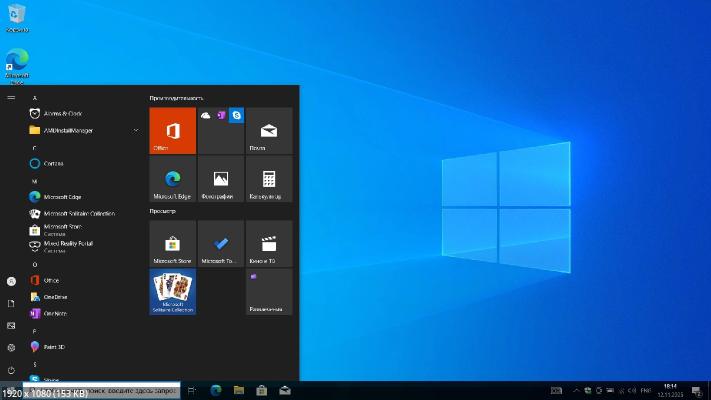Open the Recycle Bin desktop icon
Image resolution: width=711 pixels, height=400 pixels.
click(x=17, y=17)
